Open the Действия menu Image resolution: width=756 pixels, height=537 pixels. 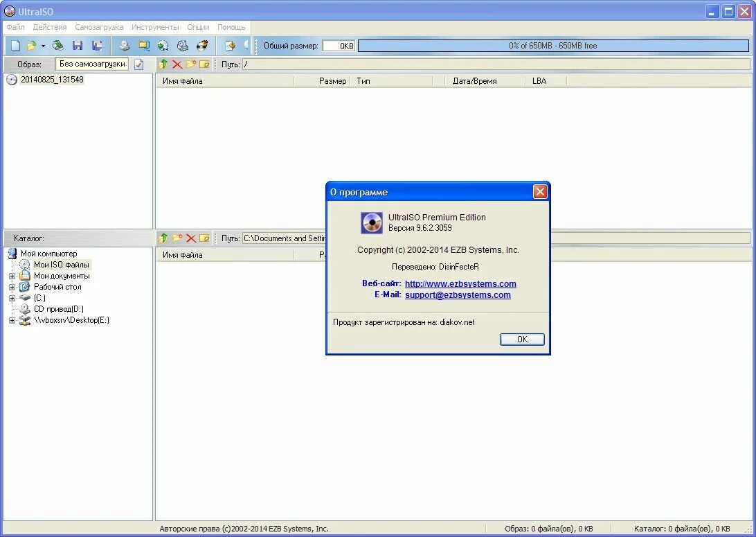click(x=50, y=27)
